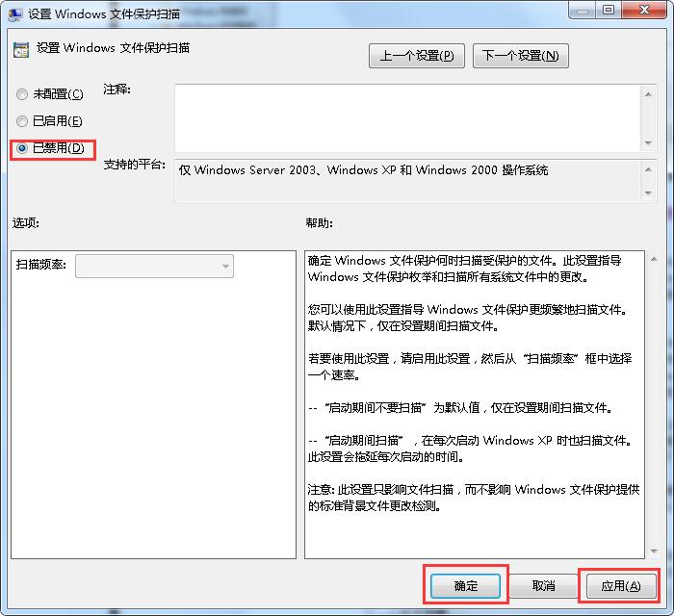Click the 帮助: label
Viewport: 674px width, 616px height.
319,222
